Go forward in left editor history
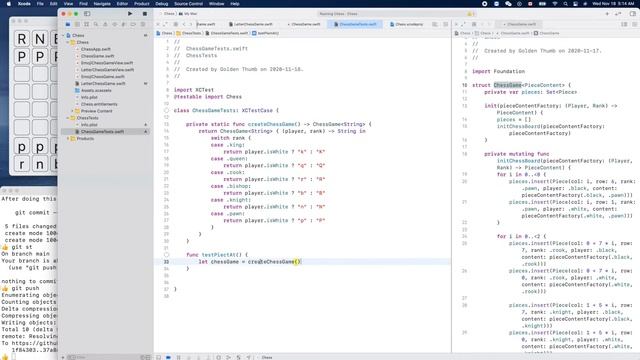Screen dimensions: 640x360 click(191, 24)
